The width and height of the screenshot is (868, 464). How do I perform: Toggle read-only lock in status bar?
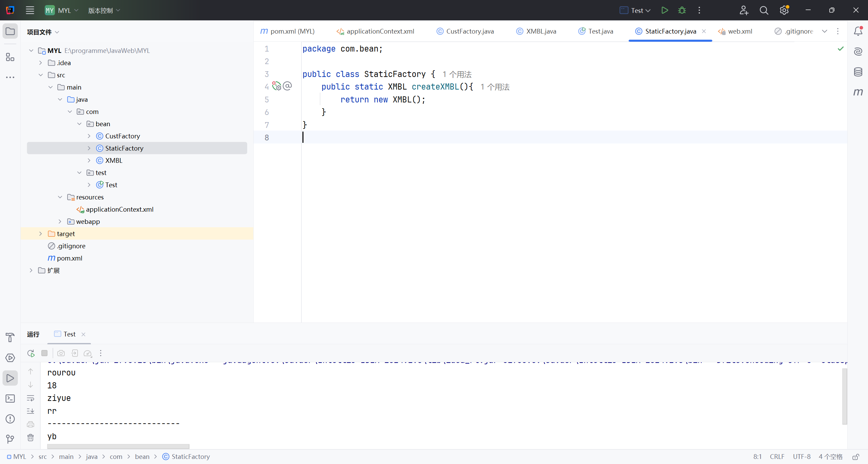point(855,457)
